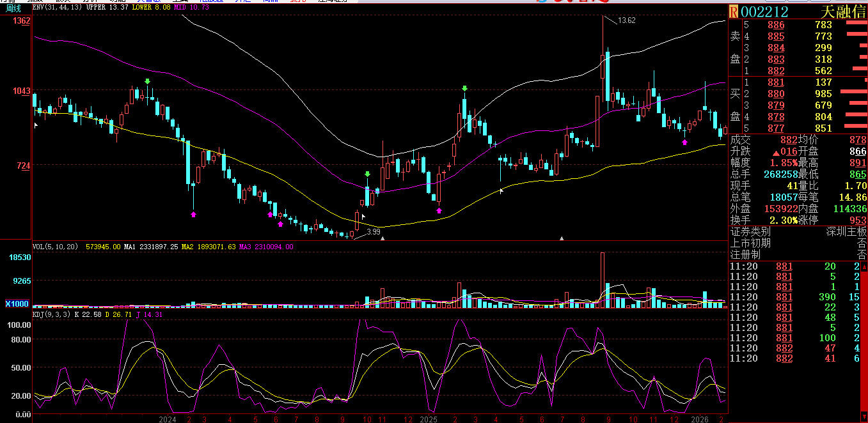Click the 量比 value 1.70
This screenshot has width=868, height=423.
point(855,186)
